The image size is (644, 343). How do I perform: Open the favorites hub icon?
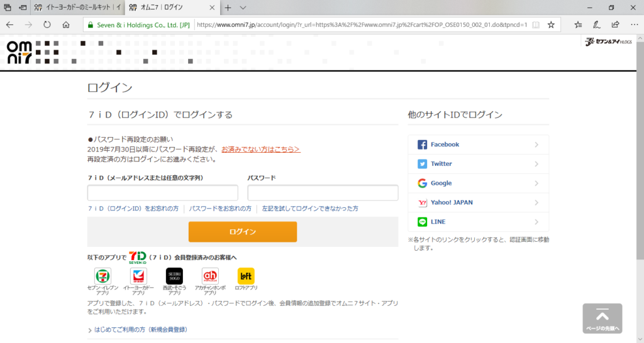coord(578,24)
